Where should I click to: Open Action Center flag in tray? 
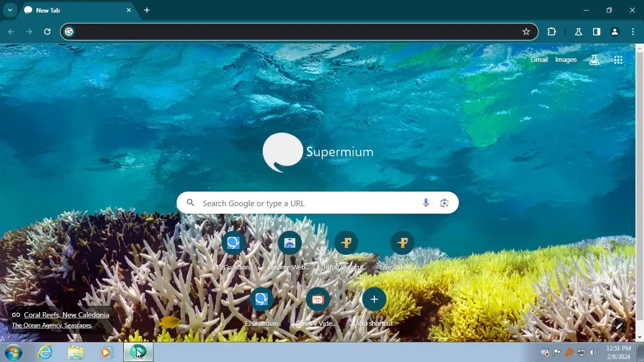(x=557, y=352)
